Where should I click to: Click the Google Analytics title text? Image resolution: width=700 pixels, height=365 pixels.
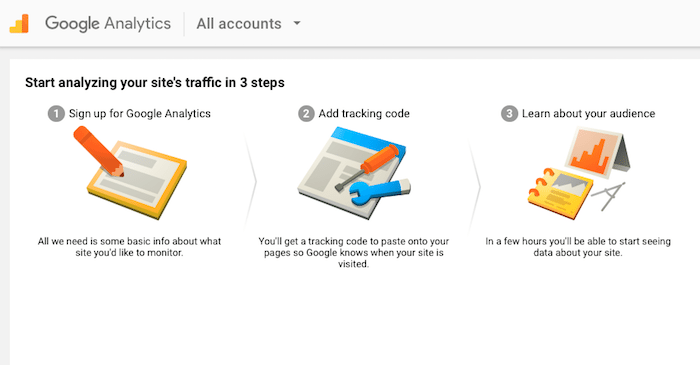pyautogui.click(x=108, y=24)
